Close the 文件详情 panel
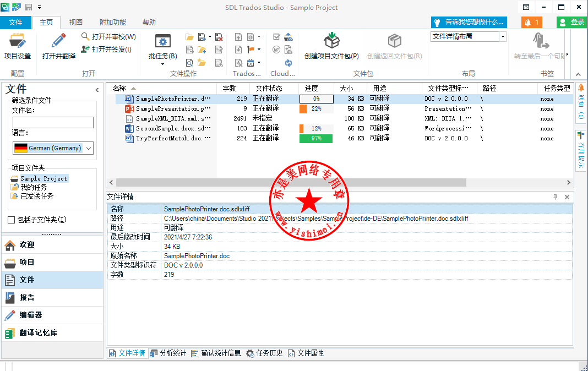The height and width of the screenshot is (371, 588). (x=567, y=197)
